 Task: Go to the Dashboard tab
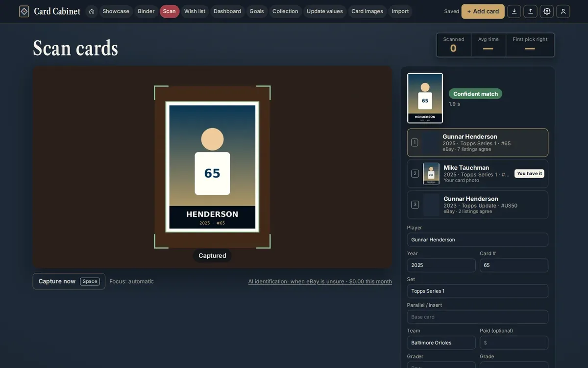pos(227,11)
